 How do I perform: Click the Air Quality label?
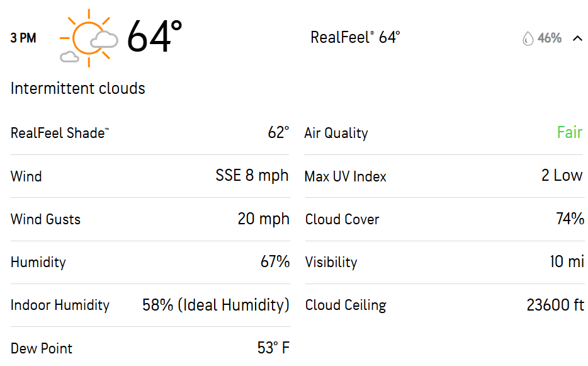[x=336, y=134]
